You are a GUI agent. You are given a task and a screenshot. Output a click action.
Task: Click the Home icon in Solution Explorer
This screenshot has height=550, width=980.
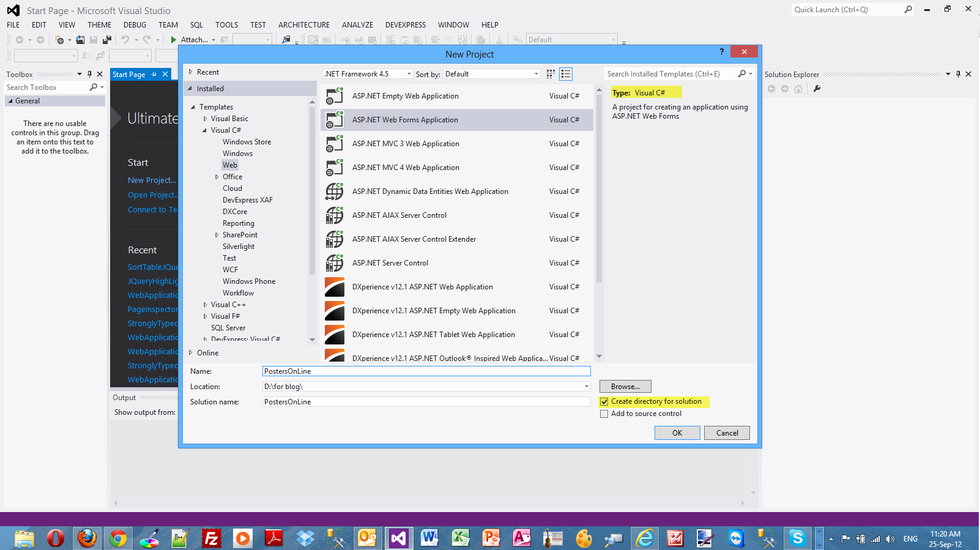pyautogui.click(x=798, y=89)
